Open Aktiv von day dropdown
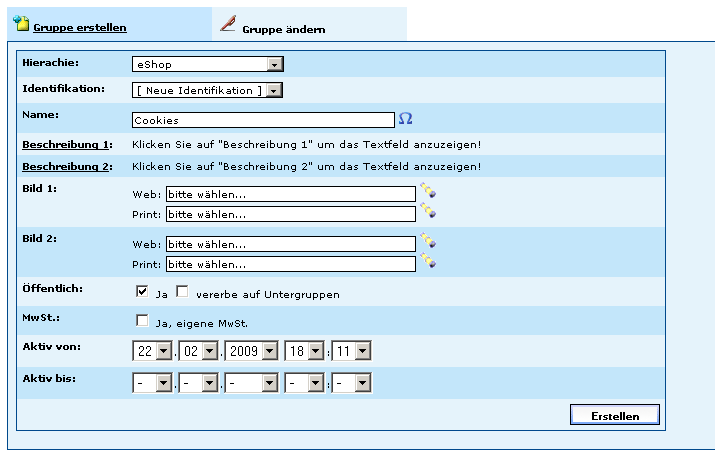This screenshot has width=715, height=455. click(152, 351)
